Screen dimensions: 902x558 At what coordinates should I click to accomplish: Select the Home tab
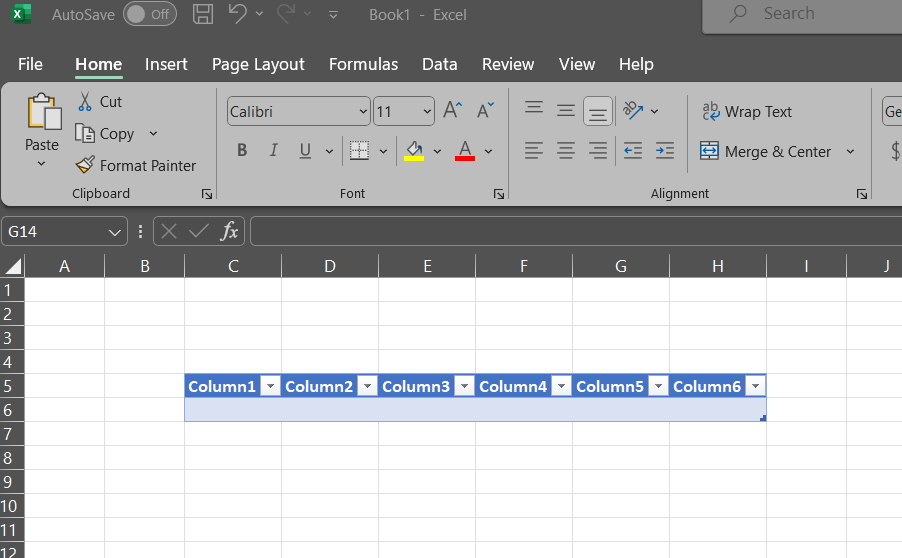tap(98, 64)
